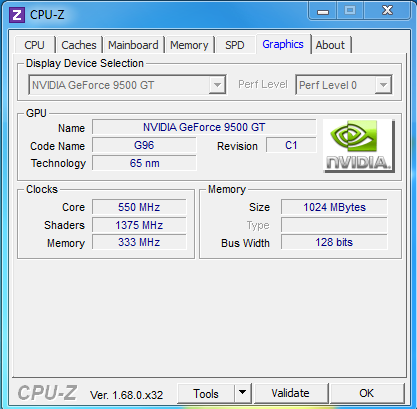Open the Tools dropdown arrow
Viewport: 417px width, 409px height.
click(243, 393)
